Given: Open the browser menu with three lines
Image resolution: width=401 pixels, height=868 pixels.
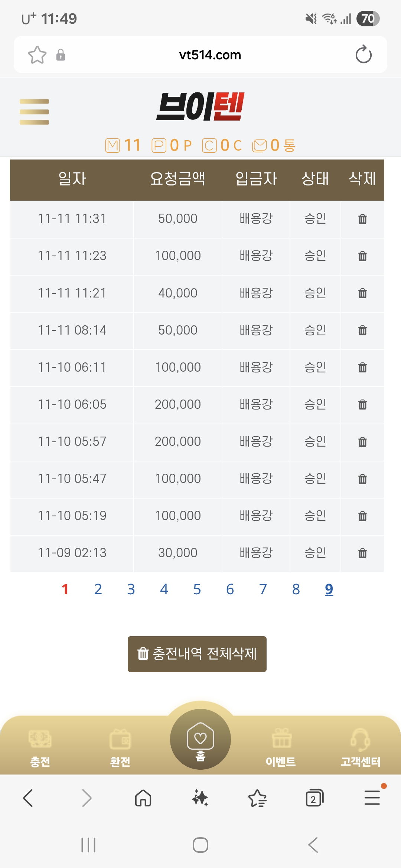Looking at the screenshot, I should coord(372,798).
